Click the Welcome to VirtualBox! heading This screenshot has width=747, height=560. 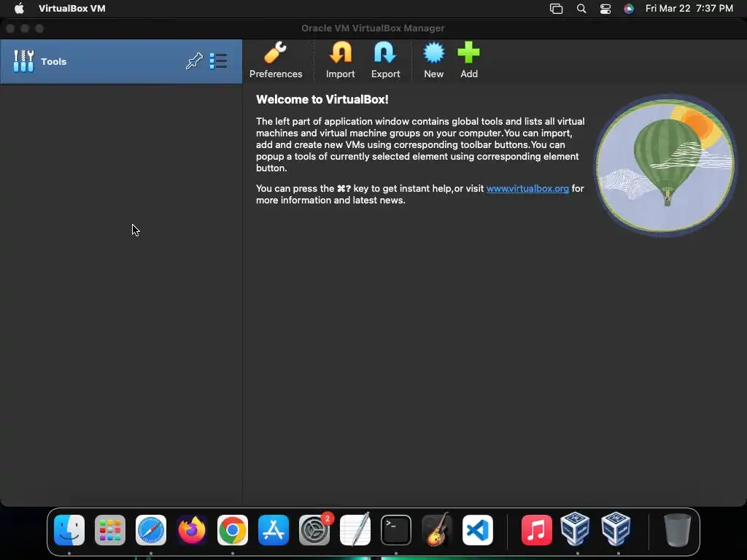tap(322, 99)
